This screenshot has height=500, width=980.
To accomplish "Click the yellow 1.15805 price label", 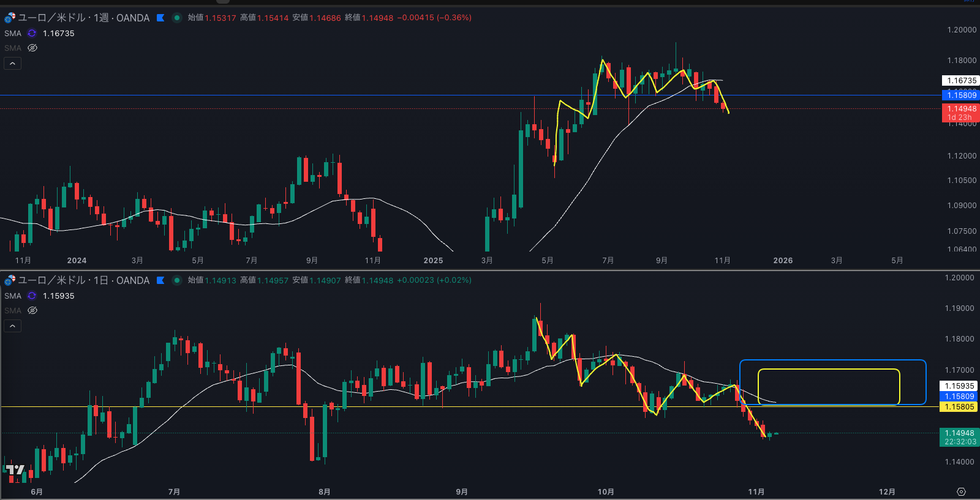I will [x=959, y=407].
